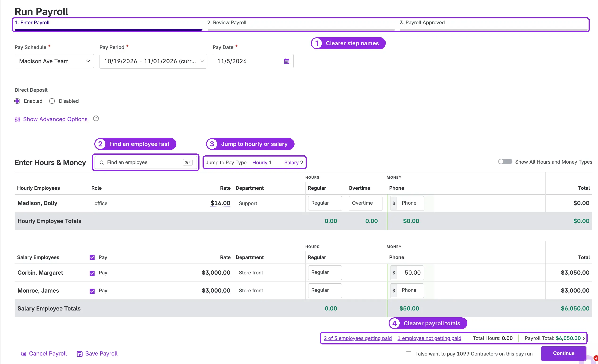598x364 pixels.
Task: Open the Pay Date calendar picker icon
Action: 286,61
